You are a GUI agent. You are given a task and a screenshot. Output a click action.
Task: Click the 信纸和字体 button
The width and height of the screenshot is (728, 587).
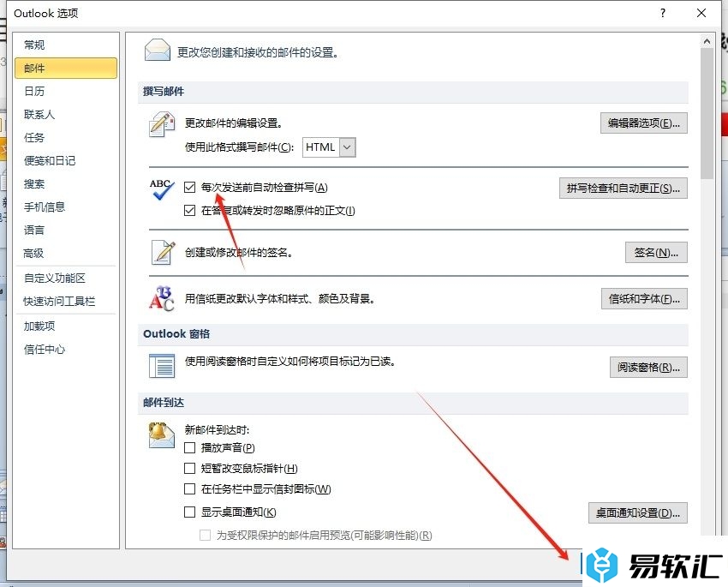click(644, 298)
